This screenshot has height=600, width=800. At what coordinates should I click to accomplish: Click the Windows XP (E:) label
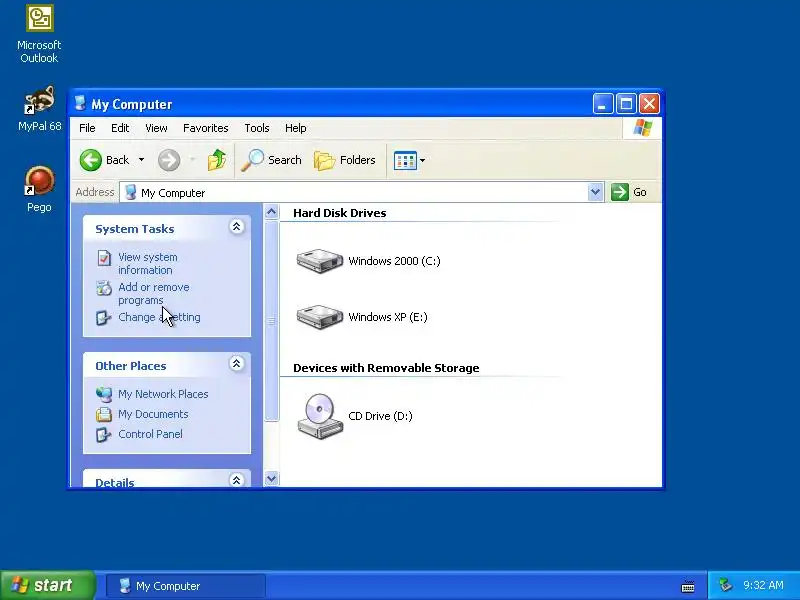click(x=388, y=317)
